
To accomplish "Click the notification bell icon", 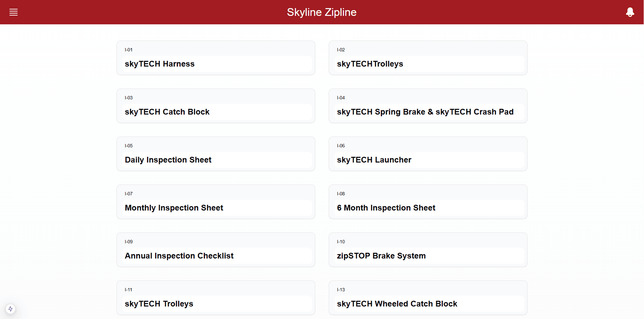I will point(630,13).
